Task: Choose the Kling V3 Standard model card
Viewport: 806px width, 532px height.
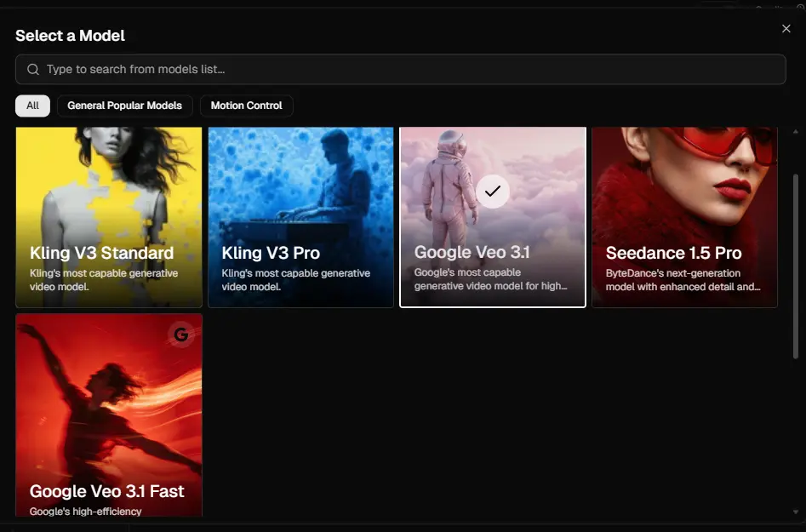Action: pyautogui.click(x=109, y=217)
